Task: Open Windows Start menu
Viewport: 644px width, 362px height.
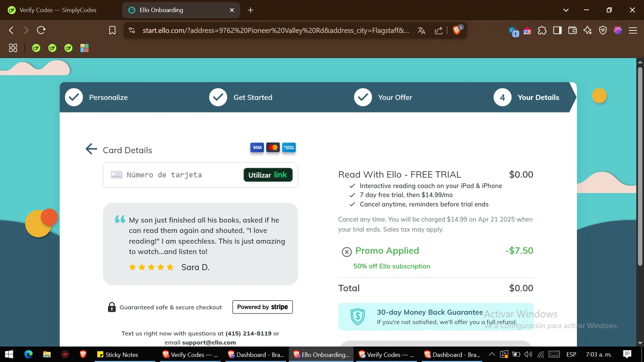Action: tap(9, 354)
